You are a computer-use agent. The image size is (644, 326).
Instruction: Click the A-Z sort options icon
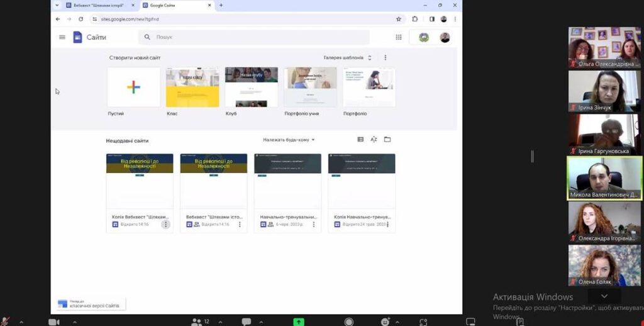[374, 140]
